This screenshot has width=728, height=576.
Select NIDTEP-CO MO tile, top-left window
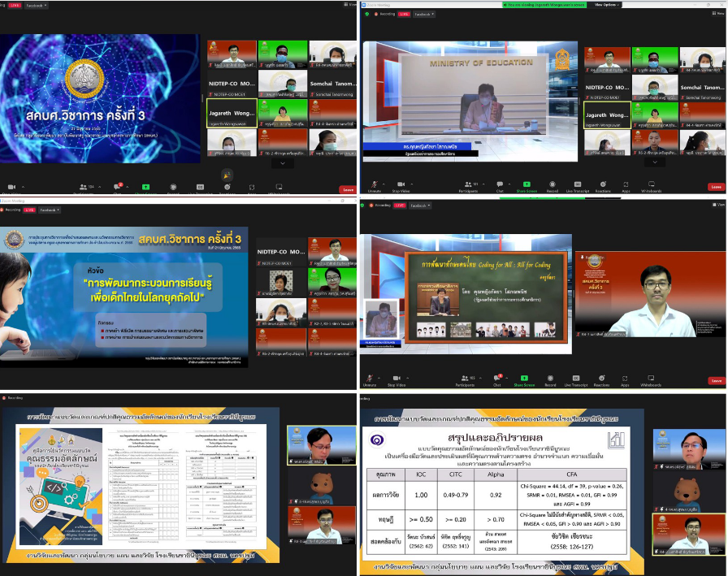click(232, 84)
